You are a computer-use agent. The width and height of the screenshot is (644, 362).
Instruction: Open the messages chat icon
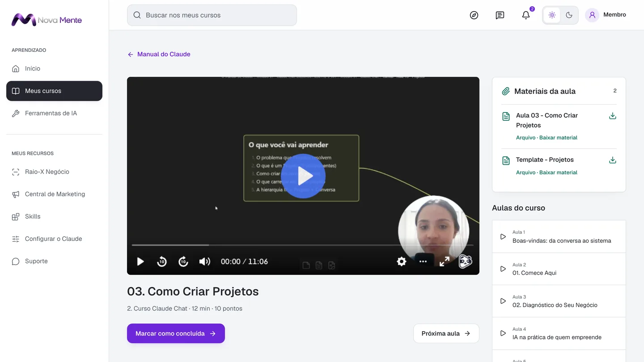coord(500,15)
